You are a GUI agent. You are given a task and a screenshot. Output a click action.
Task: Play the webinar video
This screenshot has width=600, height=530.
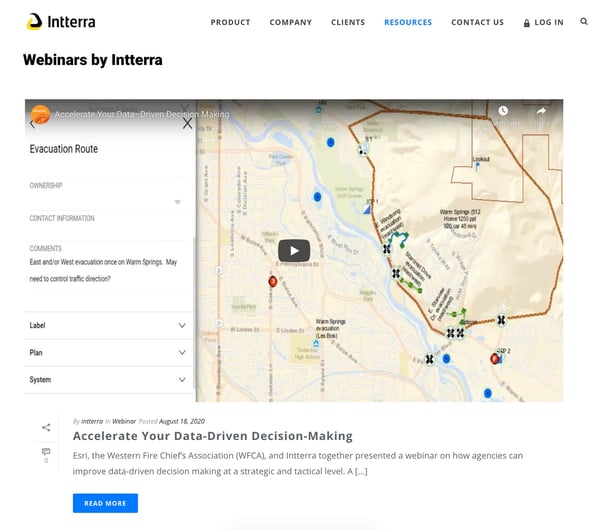click(294, 251)
